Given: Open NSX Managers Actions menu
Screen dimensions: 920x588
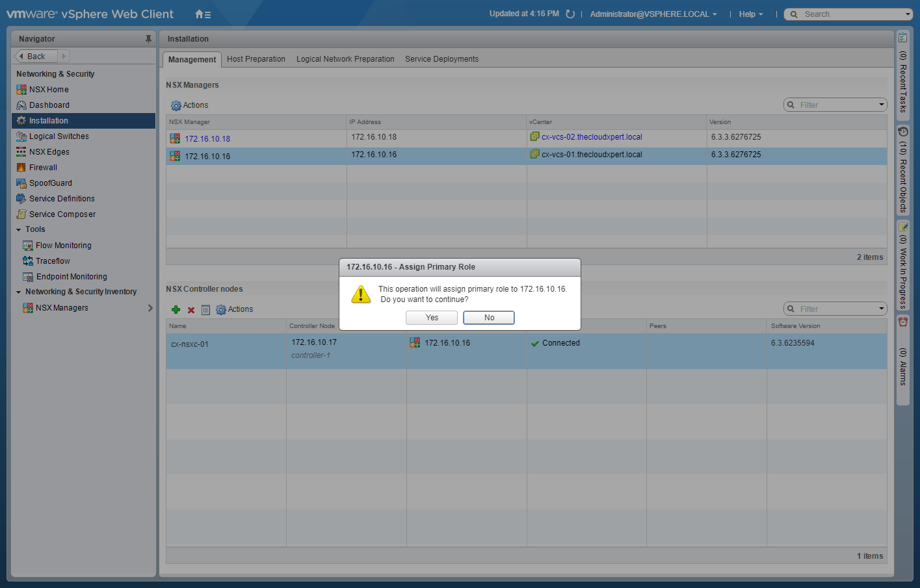Looking at the screenshot, I should click(x=190, y=105).
